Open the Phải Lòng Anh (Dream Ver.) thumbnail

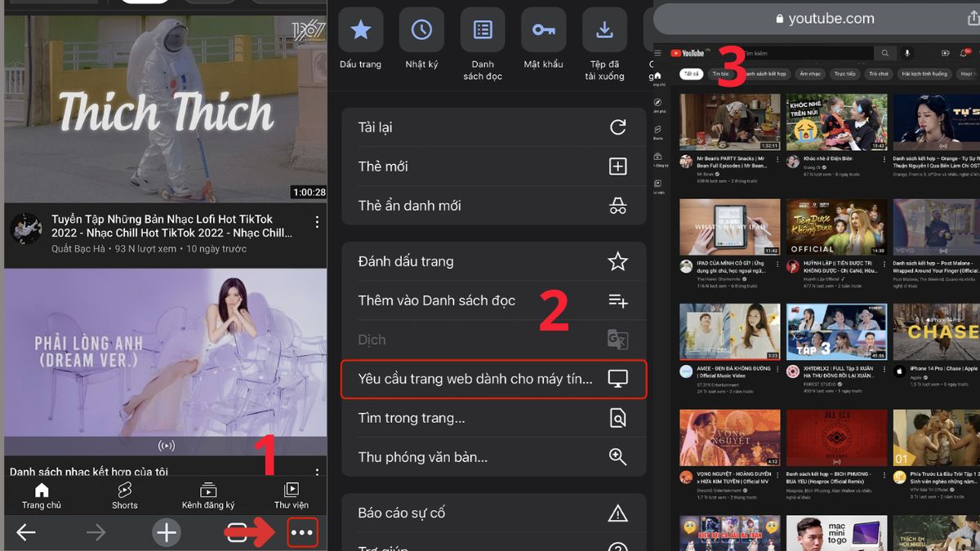pos(165,362)
